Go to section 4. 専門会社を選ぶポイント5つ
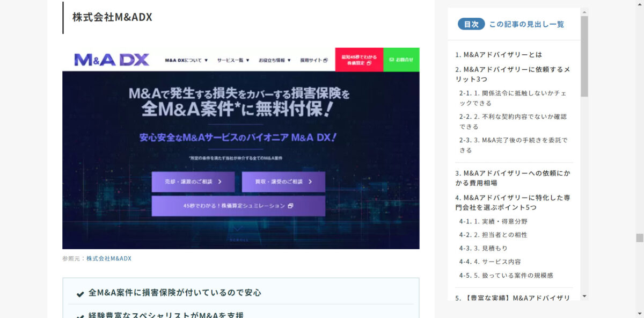 pos(513,203)
